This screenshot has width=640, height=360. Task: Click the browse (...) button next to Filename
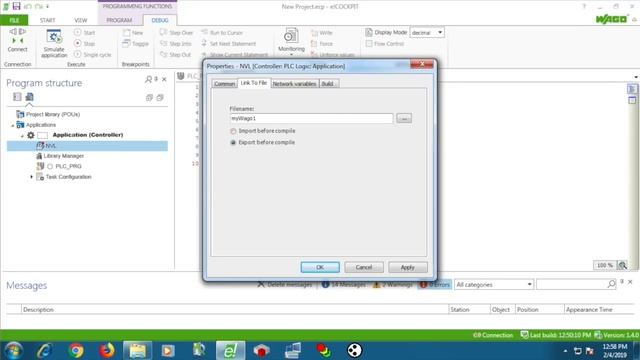tap(404, 118)
